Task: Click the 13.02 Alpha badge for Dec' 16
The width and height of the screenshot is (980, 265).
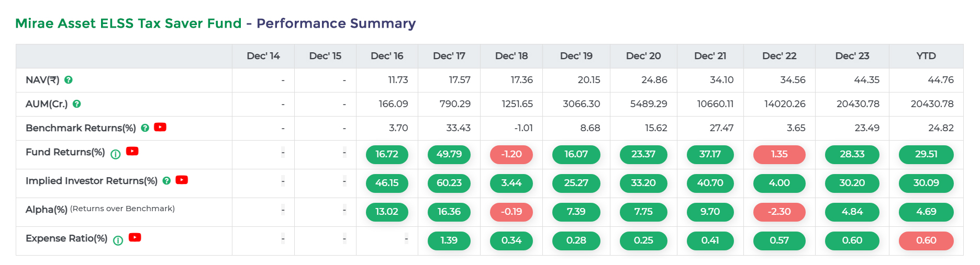Action: tap(387, 212)
